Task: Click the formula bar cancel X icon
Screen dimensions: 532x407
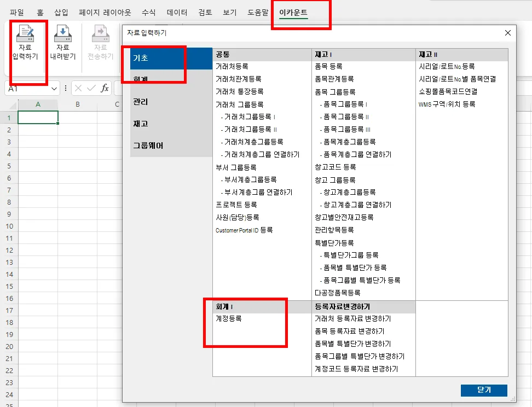Action: coord(78,88)
